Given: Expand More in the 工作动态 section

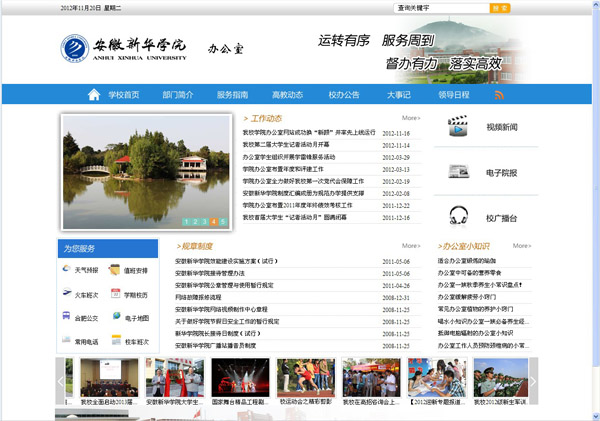Looking at the screenshot, I should (411, 118).
